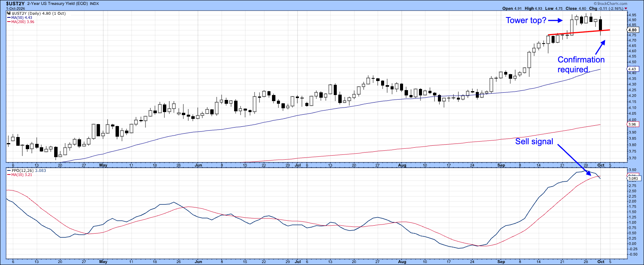644x265 pixels.
Task: Click the Sell signal annotation text
Action: 534,142
